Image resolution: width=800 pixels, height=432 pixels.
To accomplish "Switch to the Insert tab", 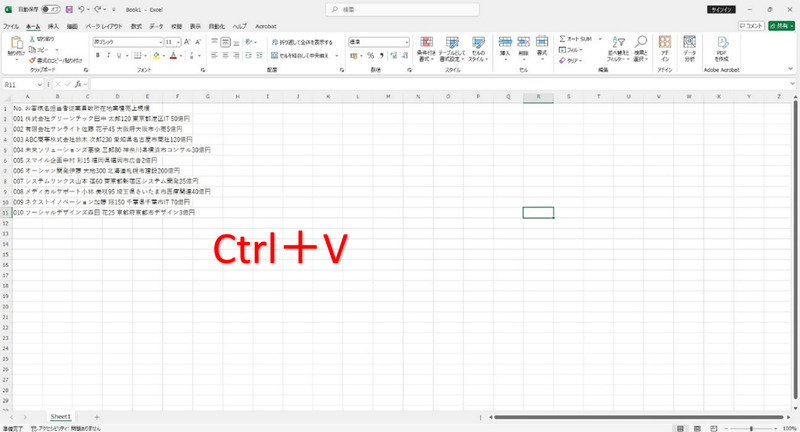I will 53,26.
